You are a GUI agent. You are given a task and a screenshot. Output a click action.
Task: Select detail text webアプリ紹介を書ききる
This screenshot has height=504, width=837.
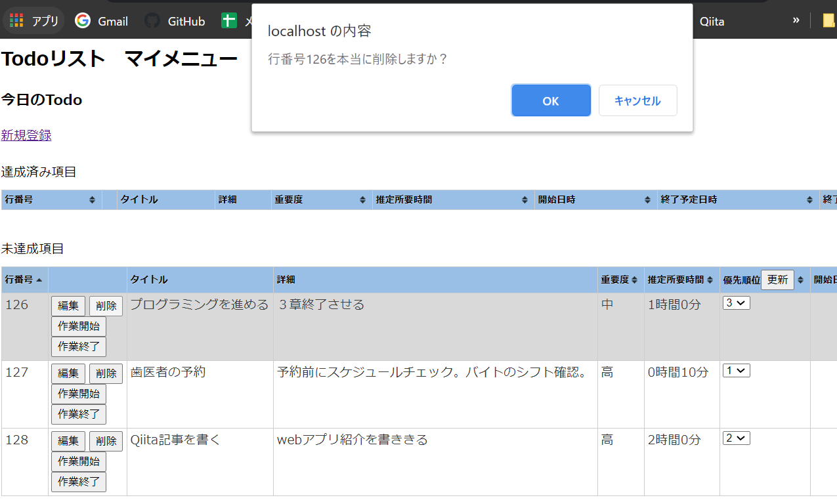pyautogui.click(x=353, y=440)
